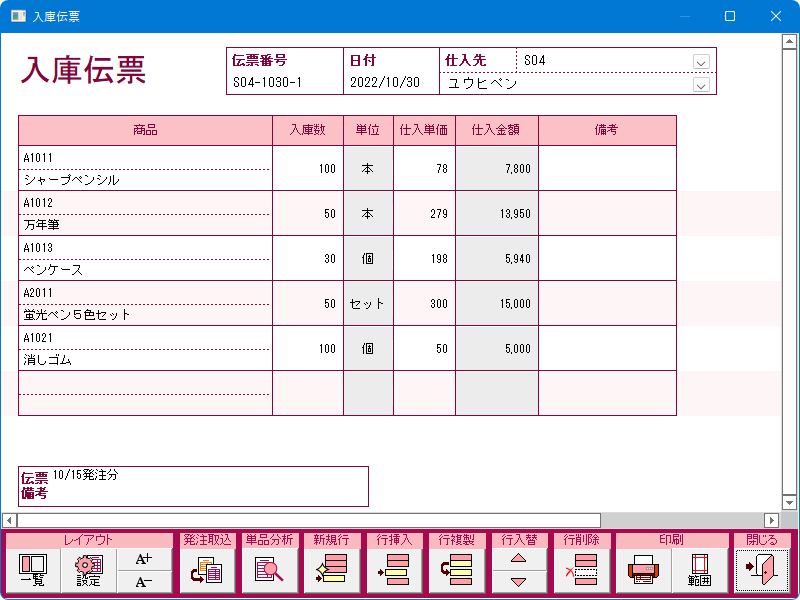Click 仕入金額 7,800 cell
This screenshot has height=600, width=800.
[x=496, y=168]
